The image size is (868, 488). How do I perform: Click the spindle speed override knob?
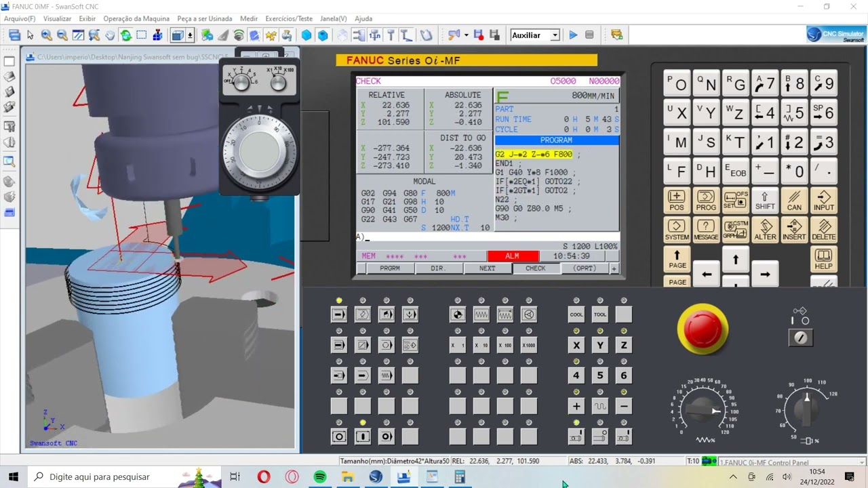coord(806,409)
